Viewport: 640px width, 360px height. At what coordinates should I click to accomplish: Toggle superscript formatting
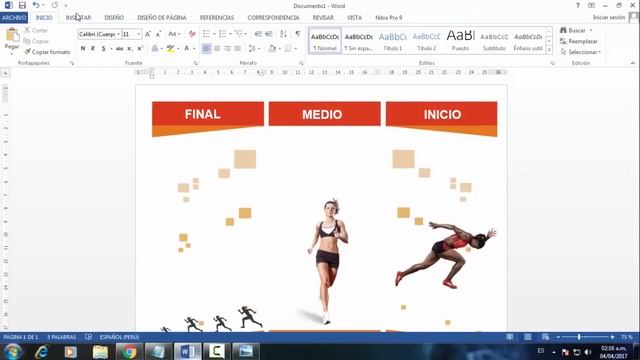(x=140, y=49)
